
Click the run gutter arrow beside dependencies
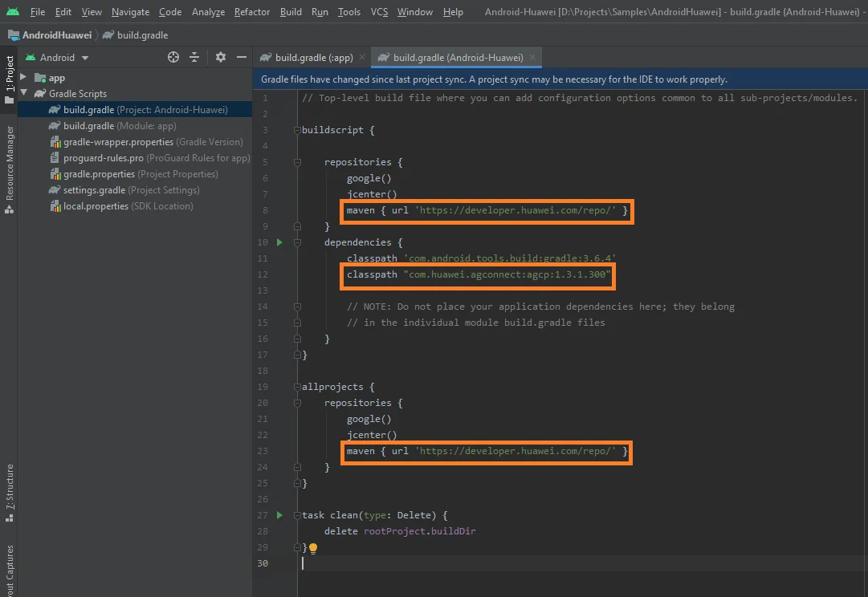279,242
